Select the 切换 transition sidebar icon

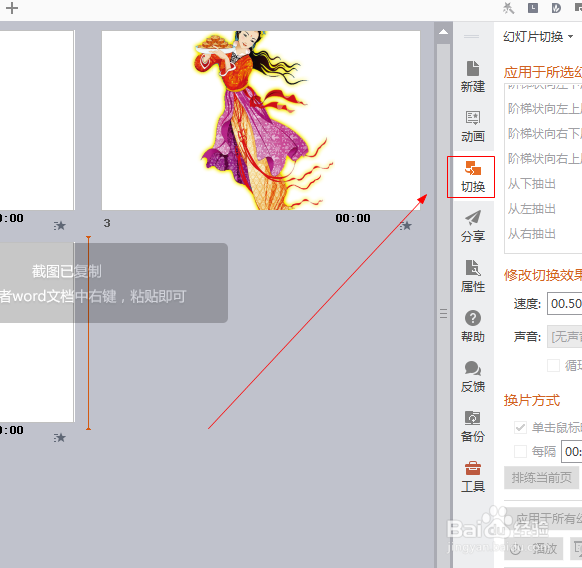click(473, 177)
